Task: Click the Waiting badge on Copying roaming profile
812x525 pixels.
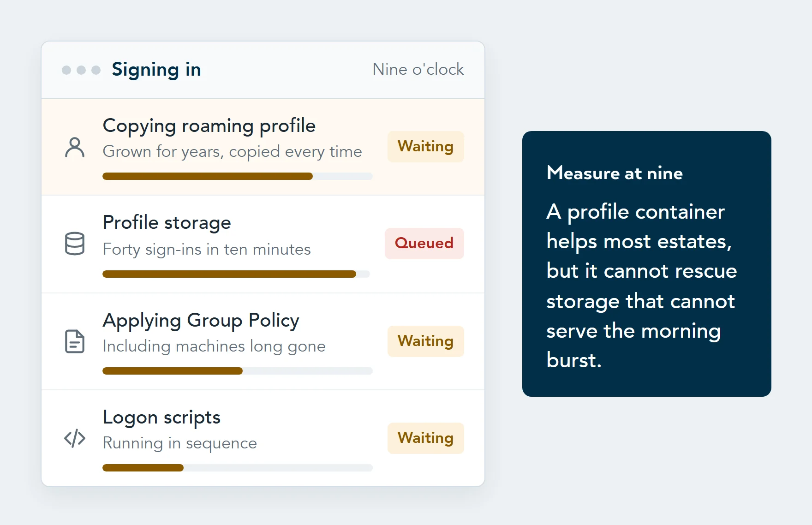Action: click(426, 147)
